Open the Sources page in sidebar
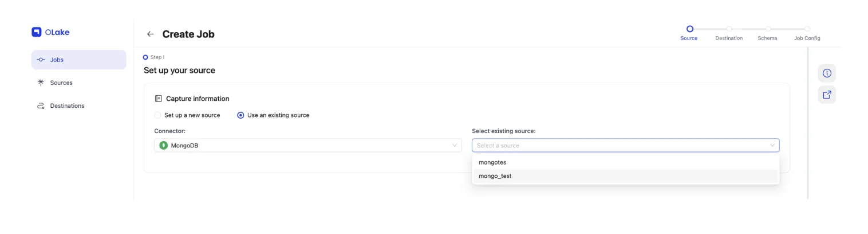 coord(61,83)
